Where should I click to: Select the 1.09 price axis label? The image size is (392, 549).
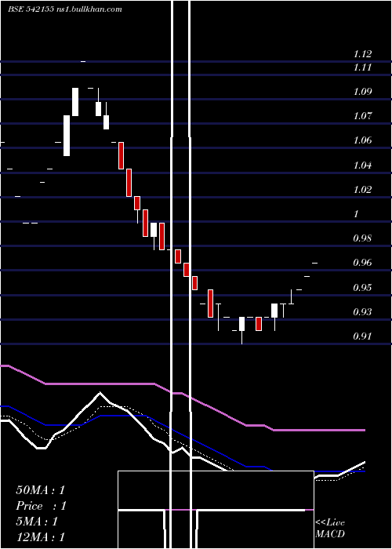click(x=362, y=92)
